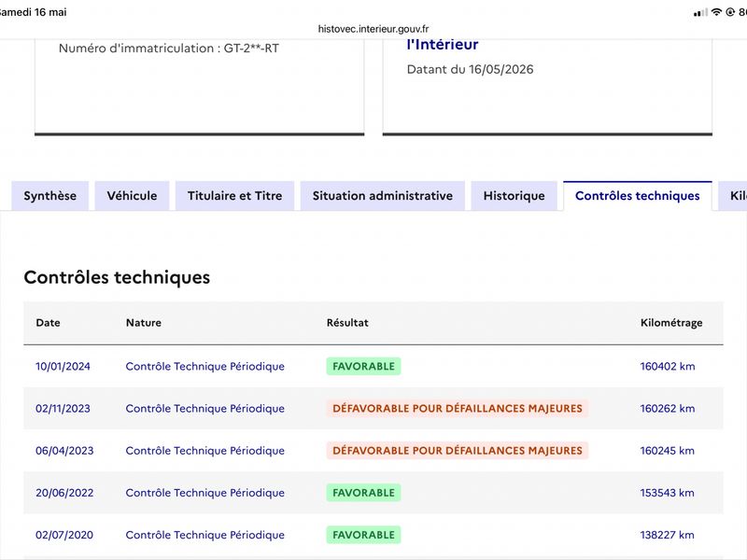Viewport: 747px width, 560px height.
Task: Open the Titulaire et Titre tab
Action: [235, 196]
